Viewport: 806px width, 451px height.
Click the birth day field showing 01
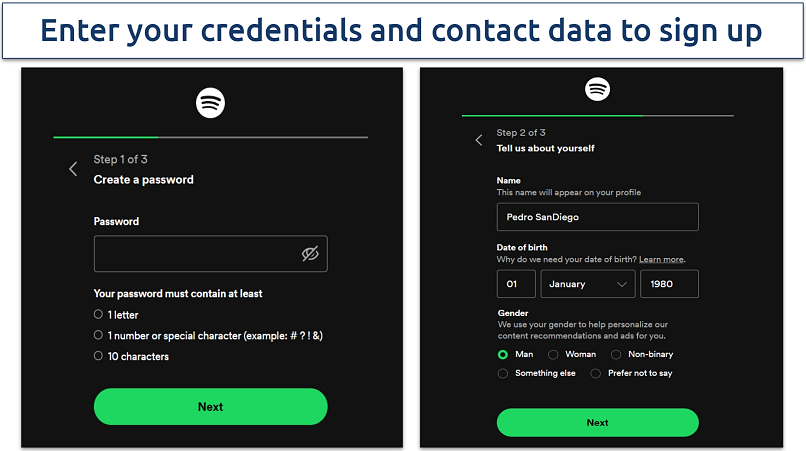pyautogui.click(x=516, y=284)
